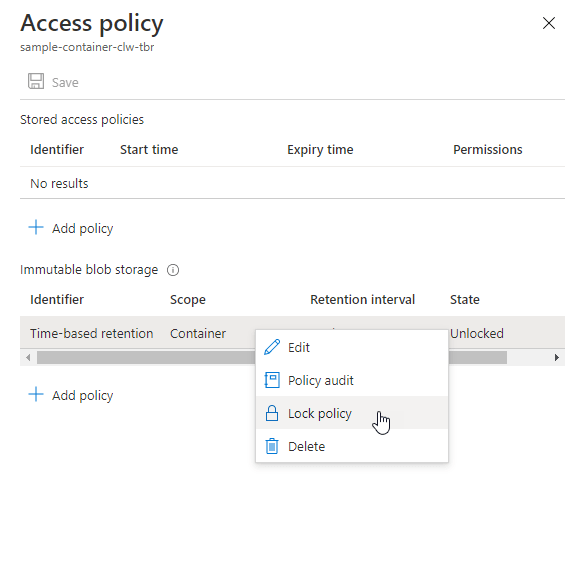Click the No results text
The height and width of the screenshot is (573, 584).
point(59,184)
